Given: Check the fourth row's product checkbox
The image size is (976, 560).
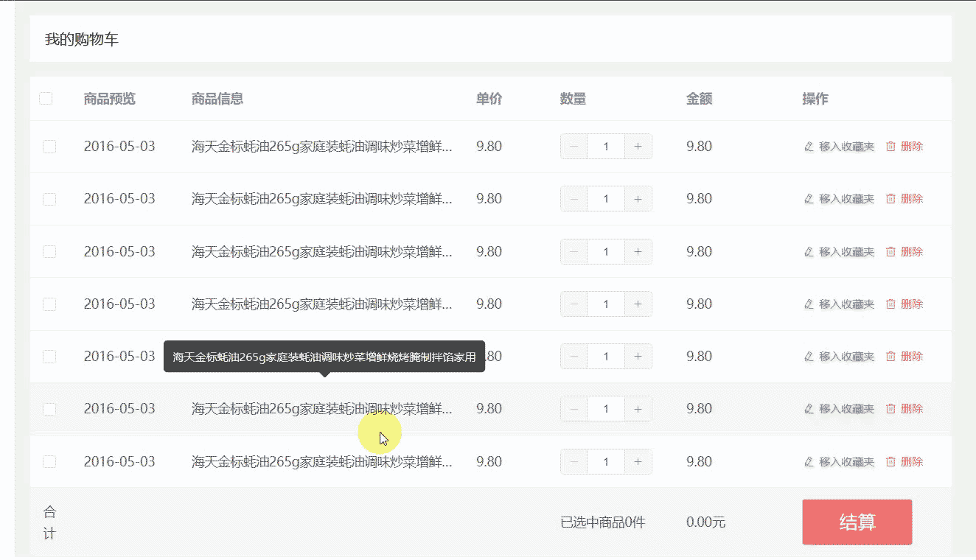Looking at the screenshot, I should pyautogui.click(x=49, y=304).
